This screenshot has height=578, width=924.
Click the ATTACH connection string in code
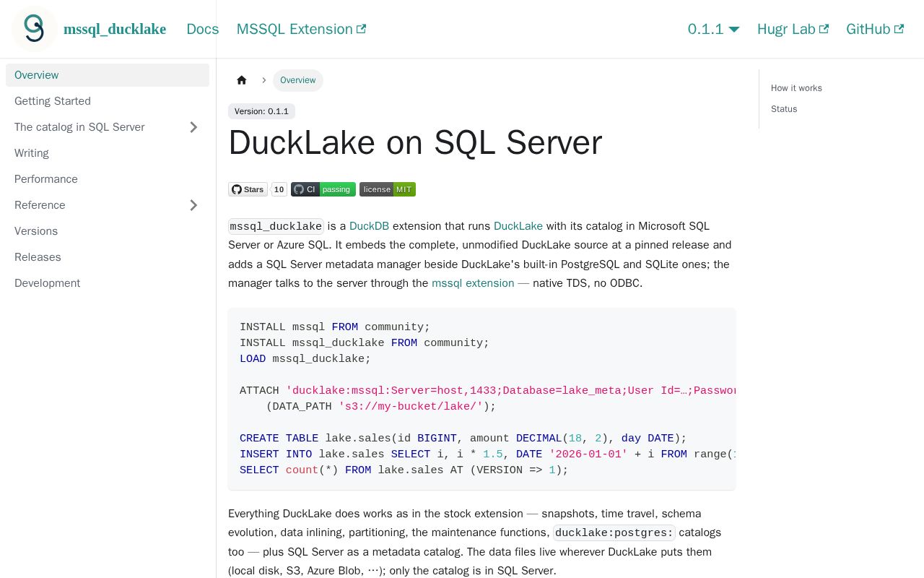tap(510, 391)
